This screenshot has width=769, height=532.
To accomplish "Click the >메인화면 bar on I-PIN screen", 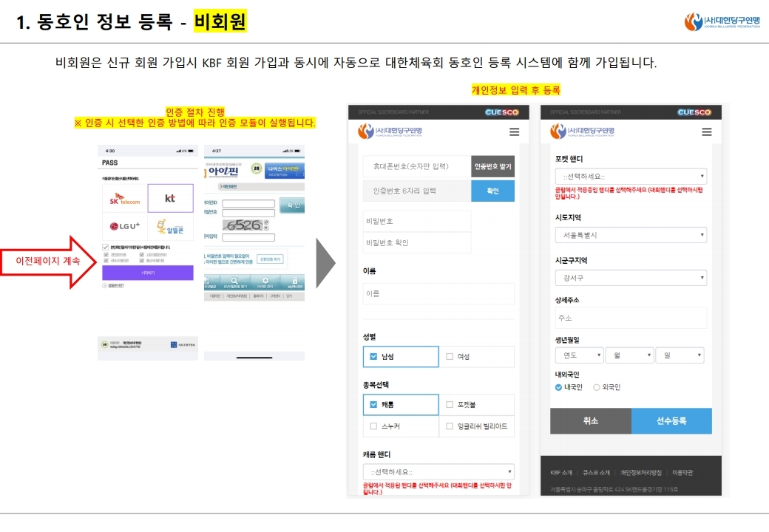I will pos(261,187).
